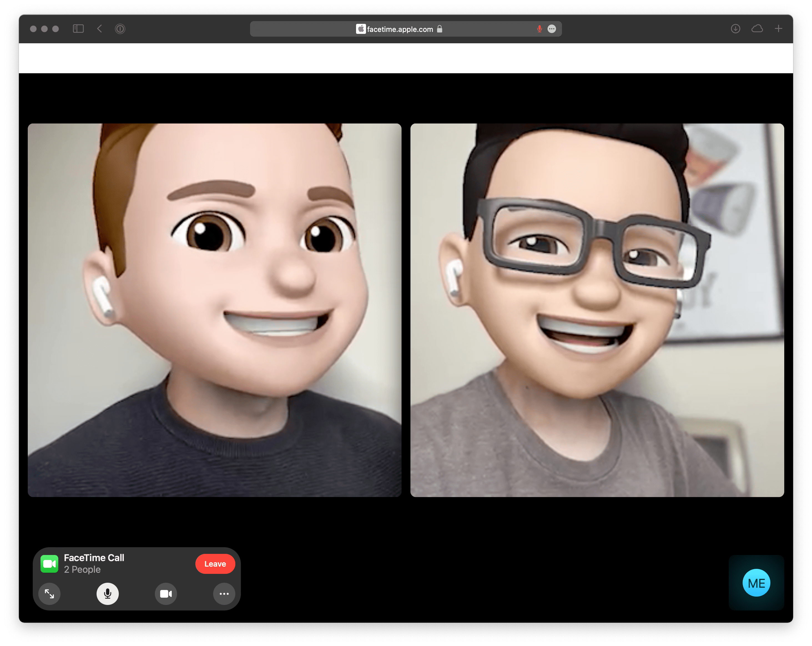Select the microphone mute control in the call bar
Screen dimensions: 812x646
click(107, 594)
